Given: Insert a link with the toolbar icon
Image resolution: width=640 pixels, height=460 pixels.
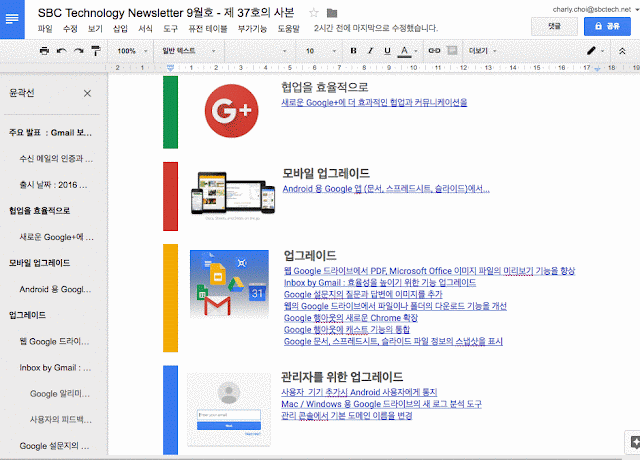Looking at the screenshot, I should pyautogui.click(x=434, y=51).
